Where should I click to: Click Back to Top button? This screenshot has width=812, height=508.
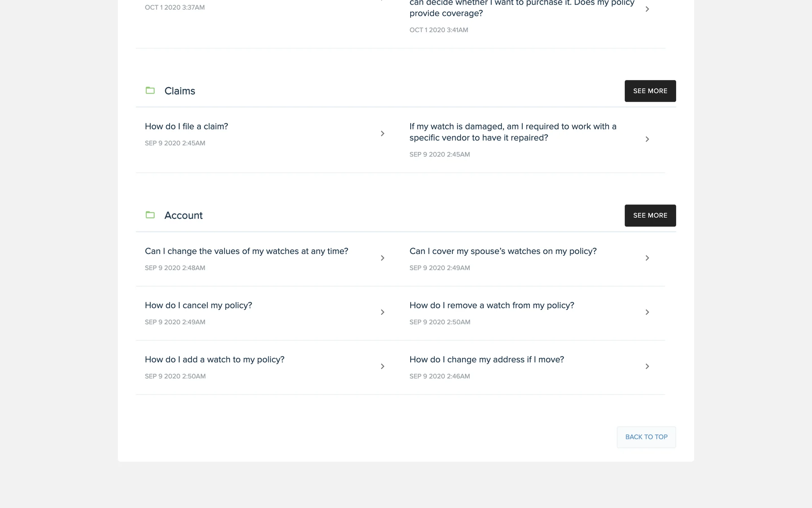[646, 437]
